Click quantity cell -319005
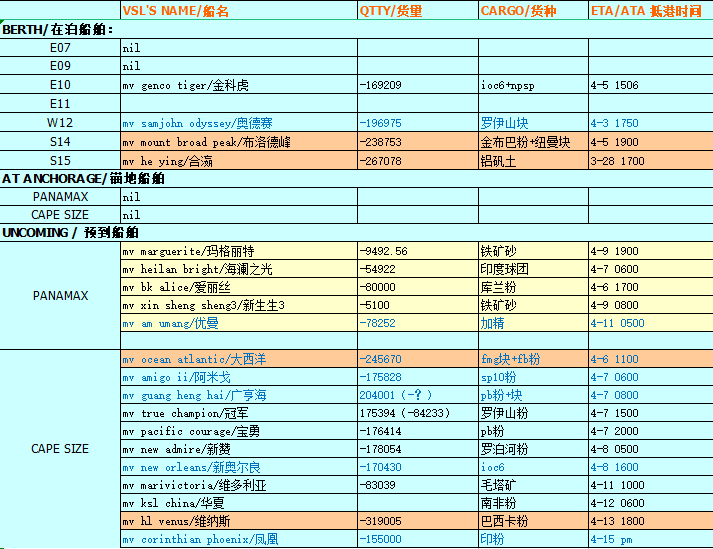Screen dimensions: 713x549 coord(418,521)
